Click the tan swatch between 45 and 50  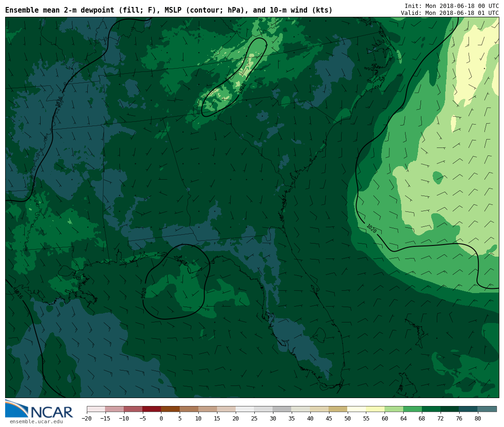point(338,409)
